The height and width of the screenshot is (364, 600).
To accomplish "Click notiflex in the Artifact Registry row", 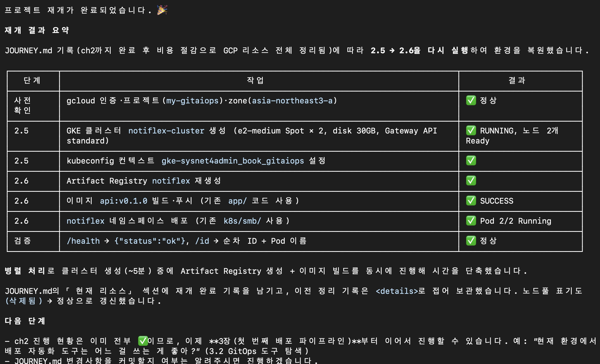I will tap(171, 181).
